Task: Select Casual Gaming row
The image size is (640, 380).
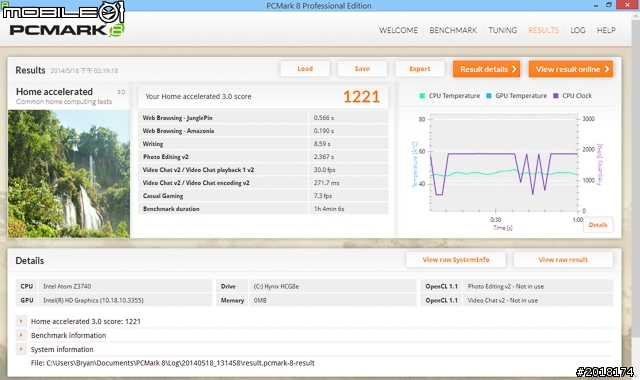Action: point(263,196)
